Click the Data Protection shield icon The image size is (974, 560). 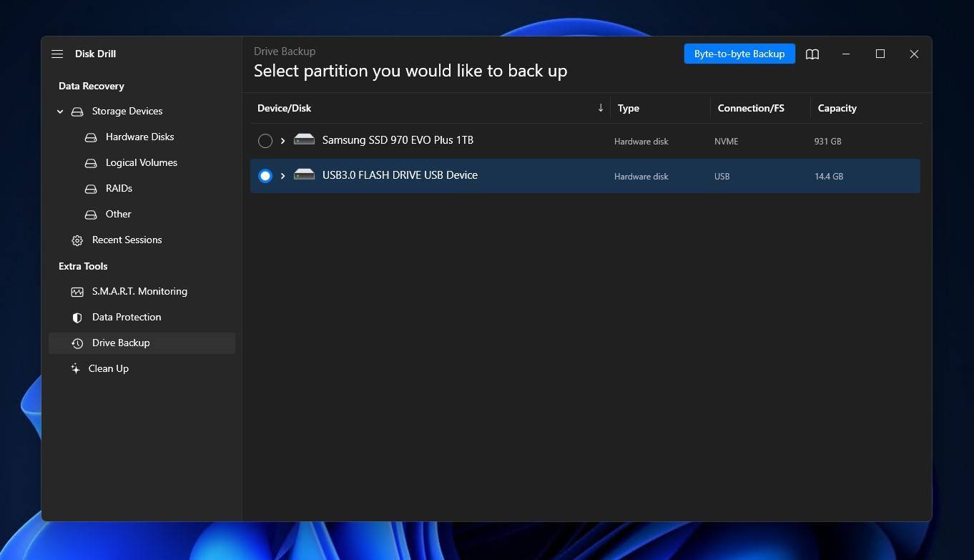tap(77, 318)
